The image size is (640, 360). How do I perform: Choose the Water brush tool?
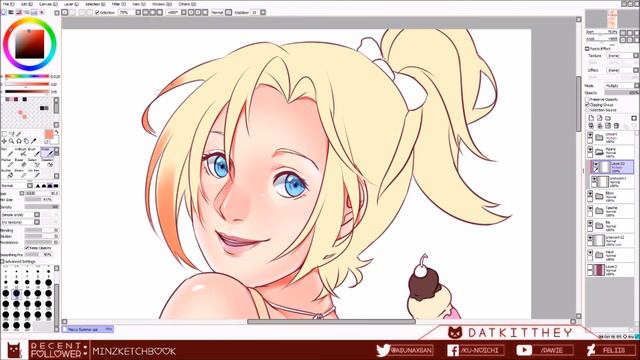pos(46,152)
